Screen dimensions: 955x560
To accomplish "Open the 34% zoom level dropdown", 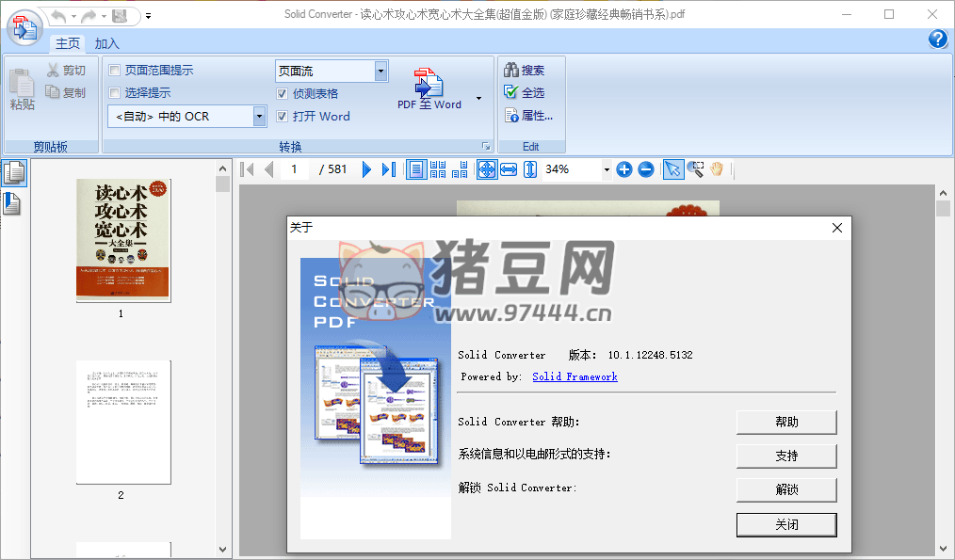I will click(x=606, y=169).
